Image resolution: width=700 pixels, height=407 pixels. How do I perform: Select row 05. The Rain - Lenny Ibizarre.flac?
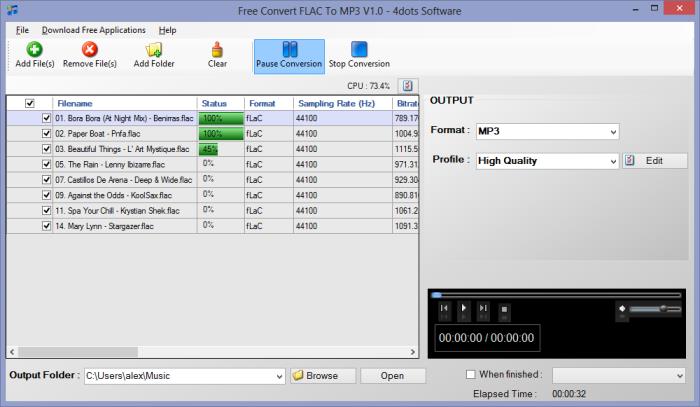(x=213, y=164)
